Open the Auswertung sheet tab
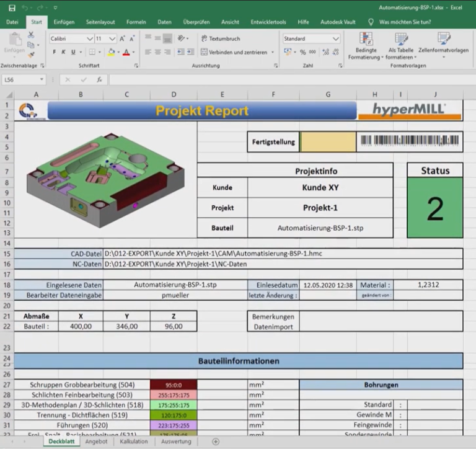 pyautogui.click(x=176, y=442)
